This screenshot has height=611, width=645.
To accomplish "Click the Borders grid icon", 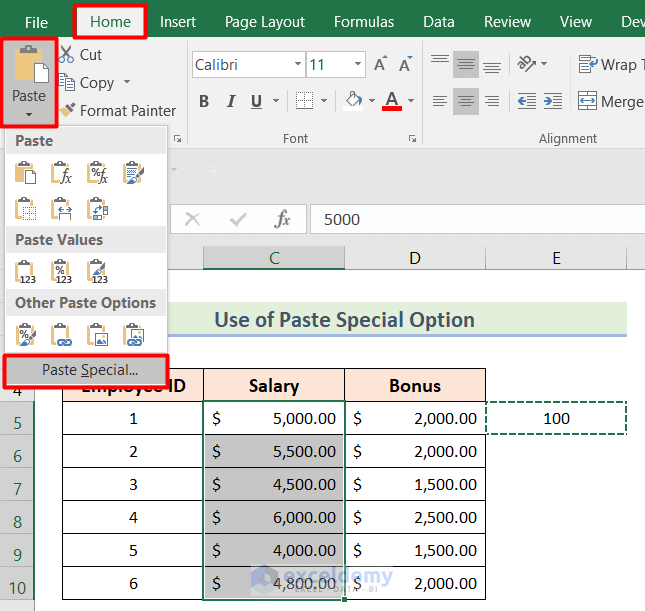I will point(304,100).
